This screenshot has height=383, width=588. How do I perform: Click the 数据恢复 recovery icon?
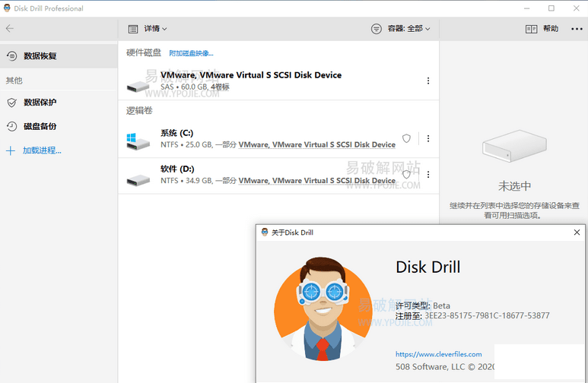coord(12,55)
